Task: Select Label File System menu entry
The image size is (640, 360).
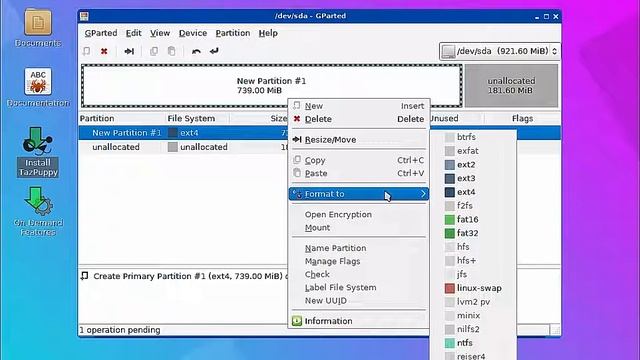Action: pyautogui.click(x=359, y=287)
